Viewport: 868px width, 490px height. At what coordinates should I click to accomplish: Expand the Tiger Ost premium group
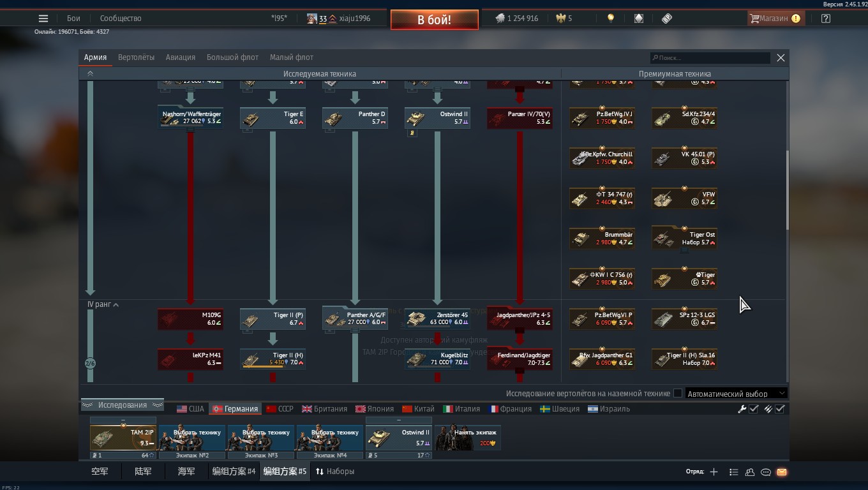(x=684, y=250)
